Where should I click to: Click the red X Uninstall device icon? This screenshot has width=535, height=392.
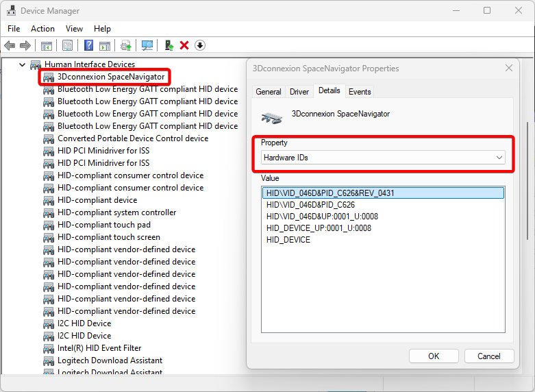click(x=184, y=45)
